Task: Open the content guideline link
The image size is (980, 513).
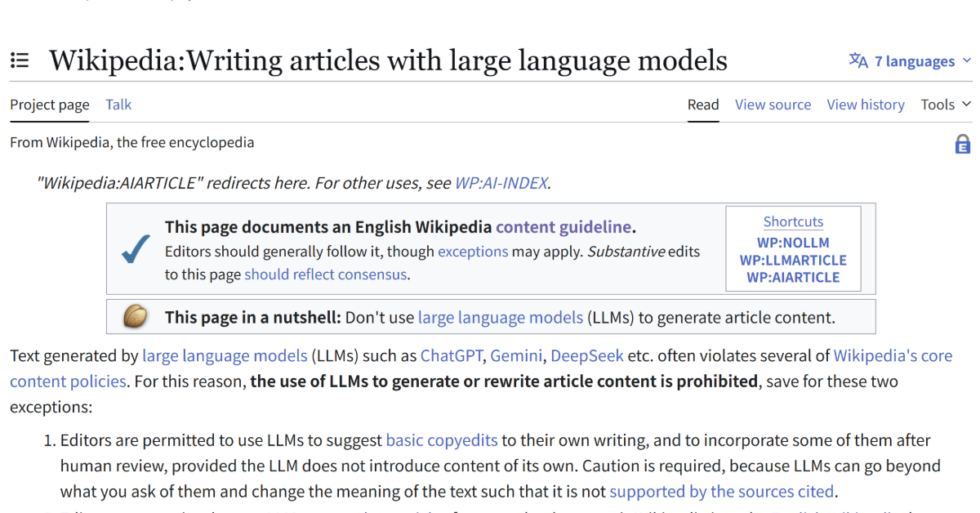Action: (563, 227)
